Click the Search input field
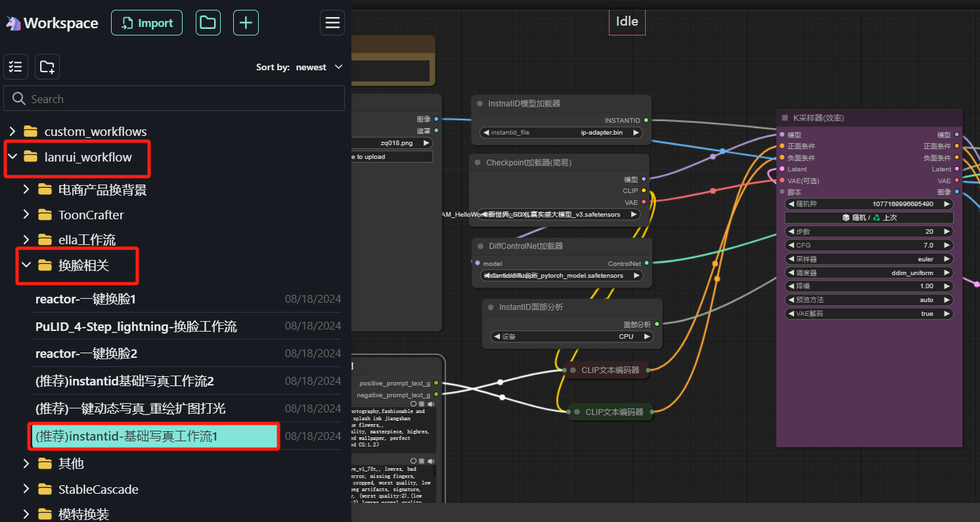The height and width of the screenshot is (522, 980). [174, 98]
